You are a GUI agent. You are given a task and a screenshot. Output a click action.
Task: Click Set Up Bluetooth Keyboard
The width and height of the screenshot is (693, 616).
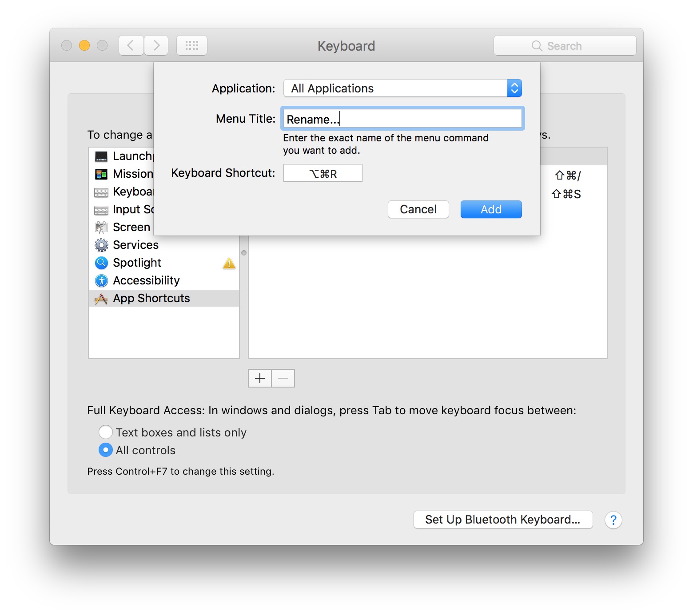503,520
